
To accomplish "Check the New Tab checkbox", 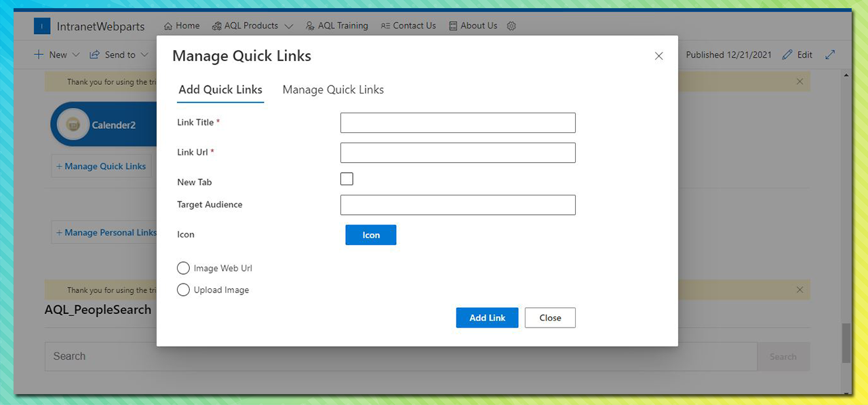I will [x=347, y=179].
